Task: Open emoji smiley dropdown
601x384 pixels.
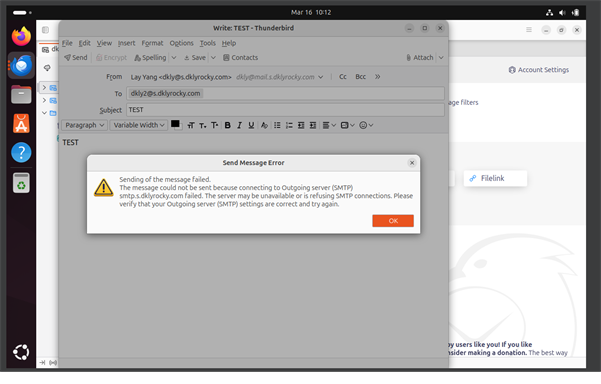Action: pyautogui.click(x=366, y=125)
